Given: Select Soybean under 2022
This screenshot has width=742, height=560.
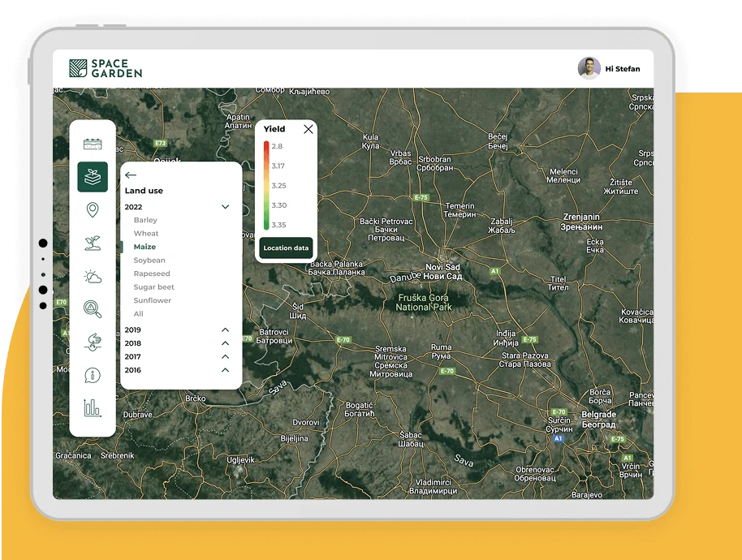Looking at the screenshot, I should 149,261.
